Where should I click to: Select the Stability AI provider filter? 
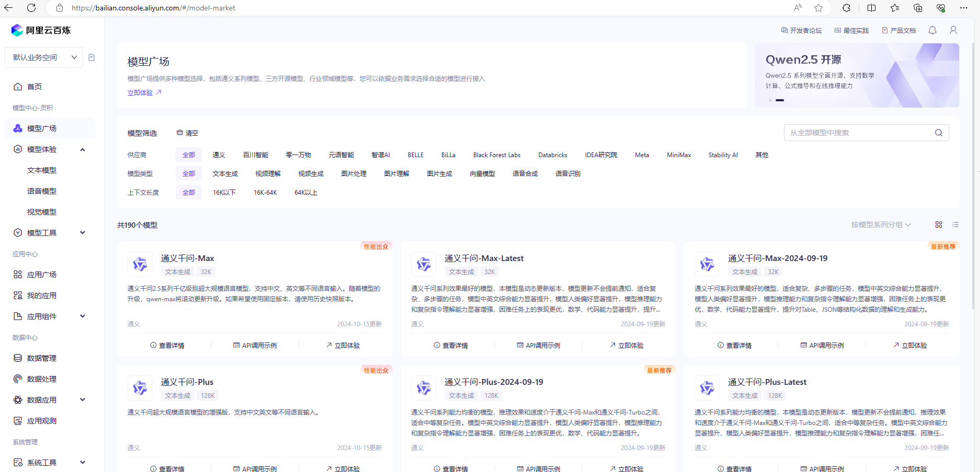[x=723, y=155]
